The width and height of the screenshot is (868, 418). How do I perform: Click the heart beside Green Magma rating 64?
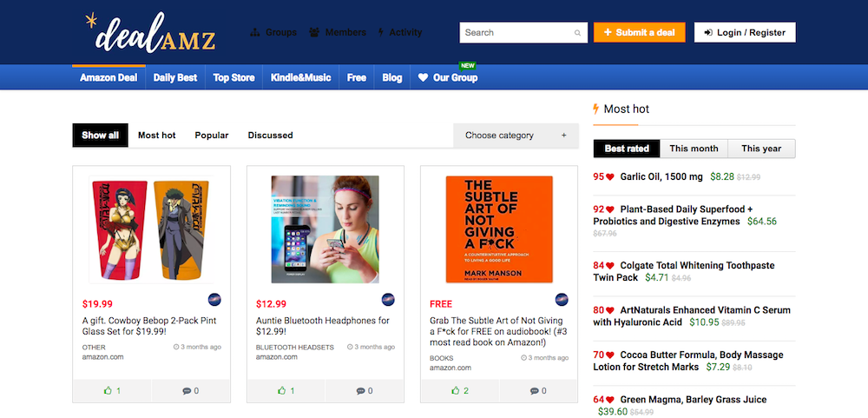(x=610, y=401)
